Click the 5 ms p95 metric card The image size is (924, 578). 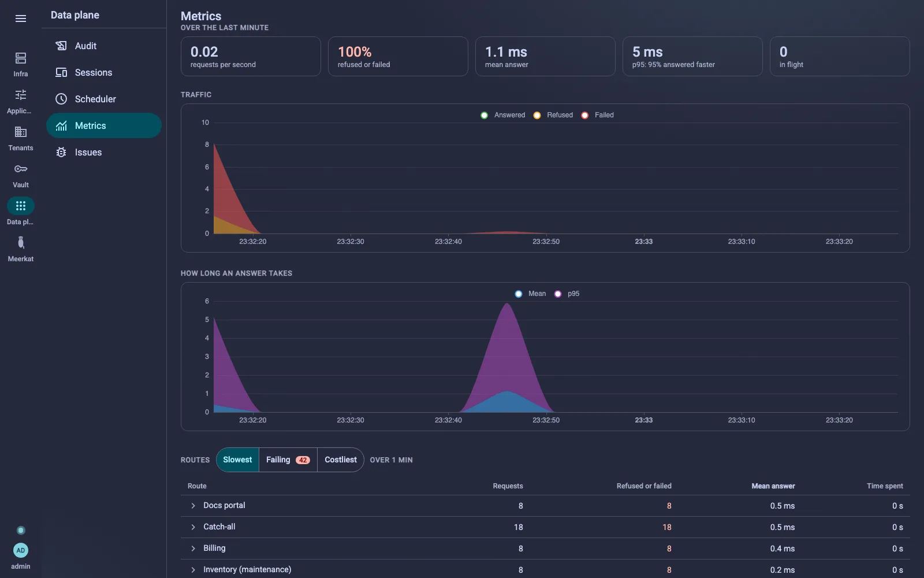(x=692, y=56)
